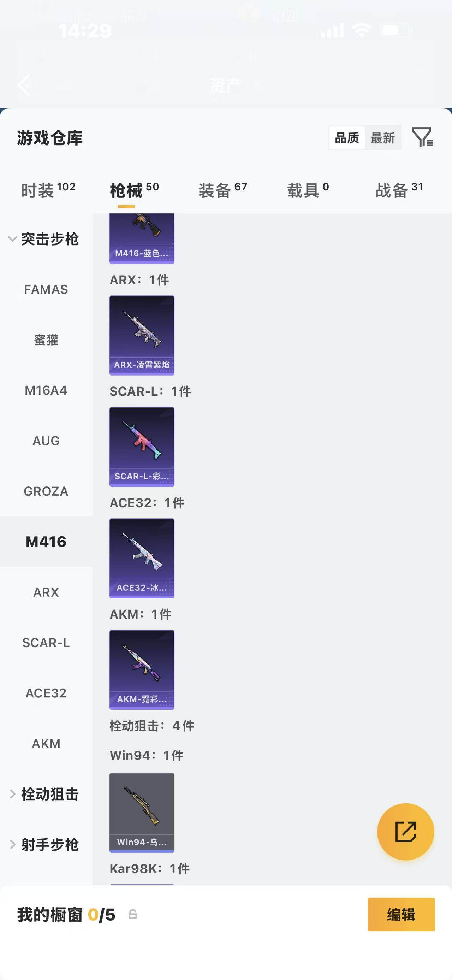Sort by 品质 (quality)
This screenshot has height=980, width=452.
tap(347, 138)
